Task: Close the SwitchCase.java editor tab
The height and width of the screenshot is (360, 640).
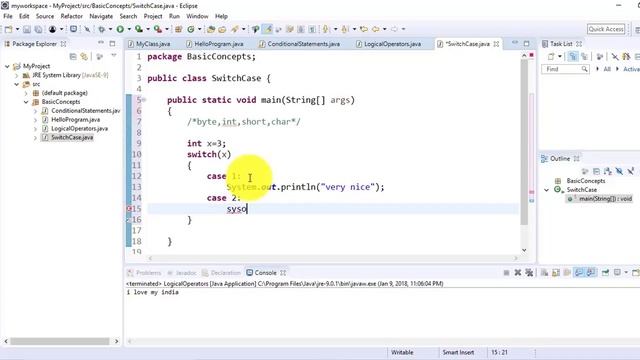Action: pyautogui.click(x=496, y=44)
